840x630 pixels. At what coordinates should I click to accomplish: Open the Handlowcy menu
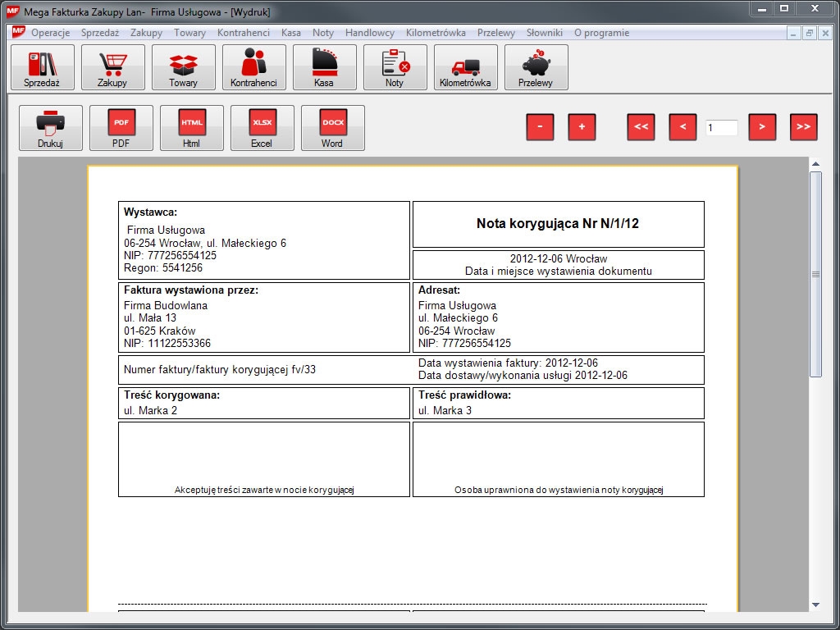(370, 33)
